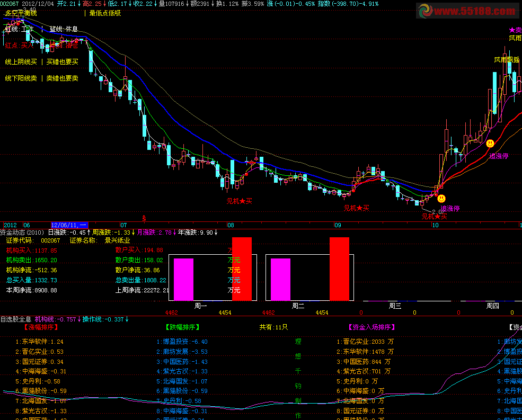Select the 【跌幅排序】 column header
Viewport: 522px width, 420px height.
[183, 327]
